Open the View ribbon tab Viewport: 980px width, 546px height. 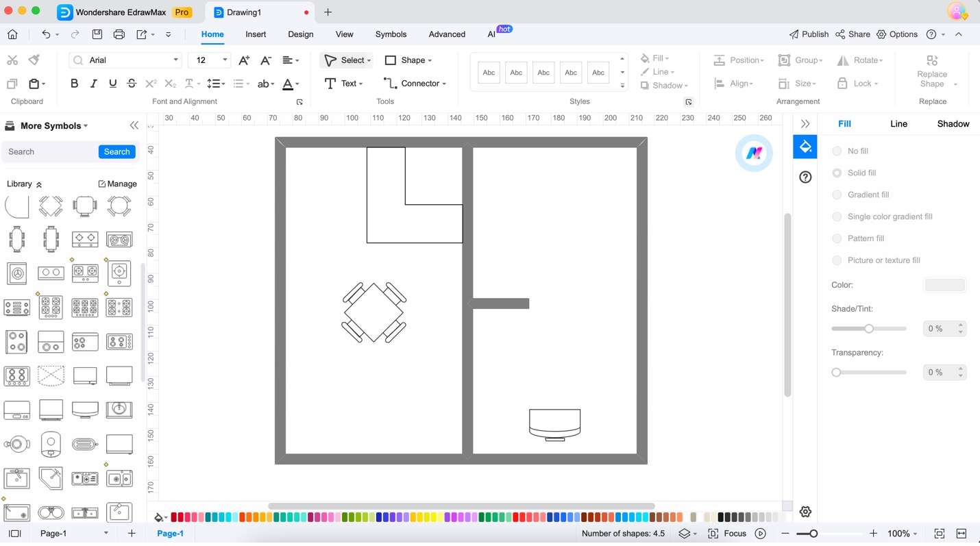(x=345, y=34)
